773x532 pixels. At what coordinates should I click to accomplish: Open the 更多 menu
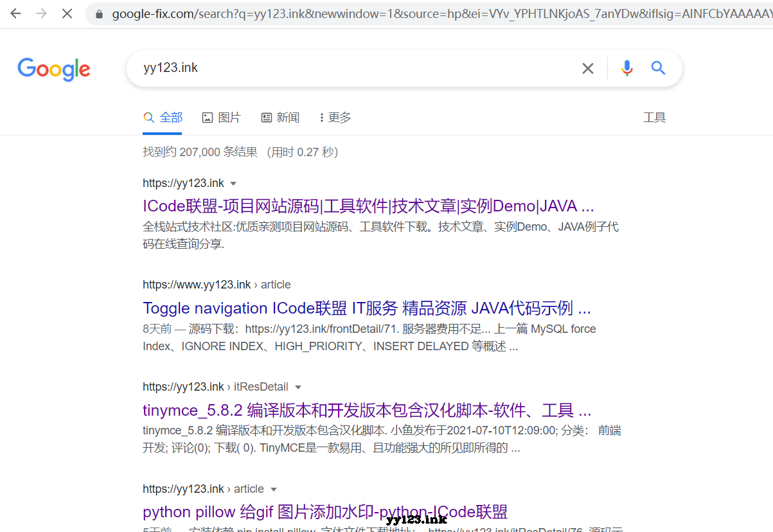(335, 118)
